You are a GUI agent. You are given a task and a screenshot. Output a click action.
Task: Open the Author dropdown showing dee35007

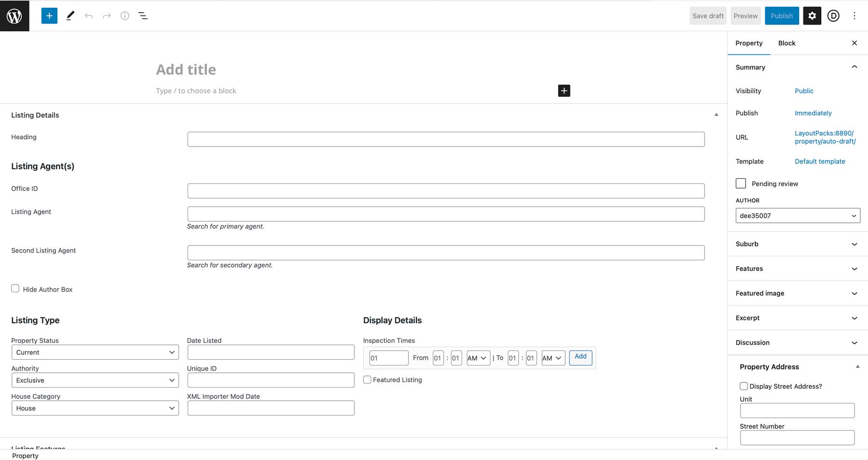(797, 216)
